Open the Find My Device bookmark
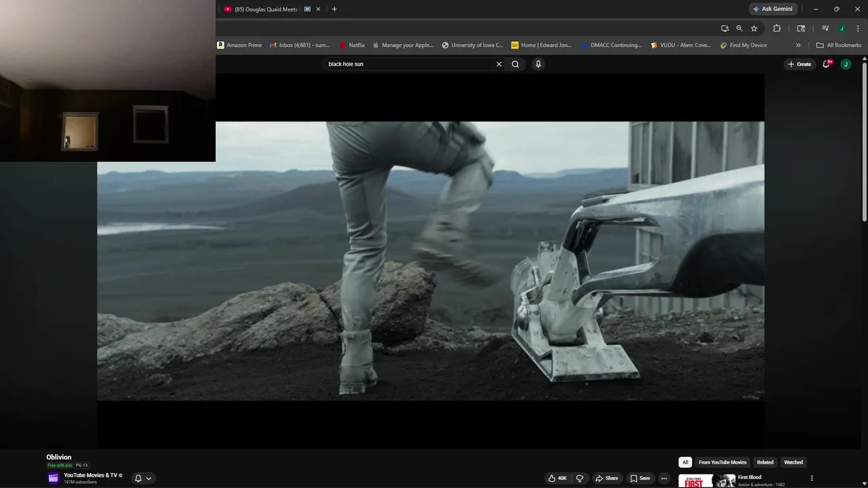Screen dimensions: 868x488 pyautogui.click(x=744, y=45)
